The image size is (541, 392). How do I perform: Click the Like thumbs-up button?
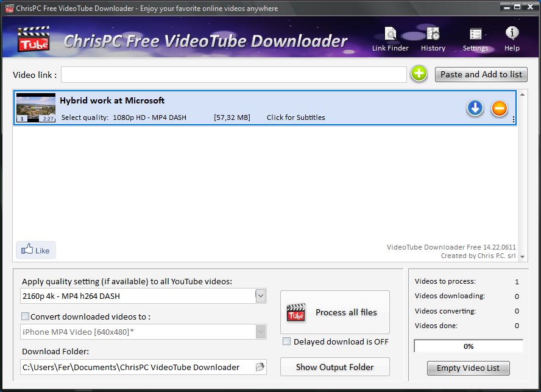coord(36,250)
